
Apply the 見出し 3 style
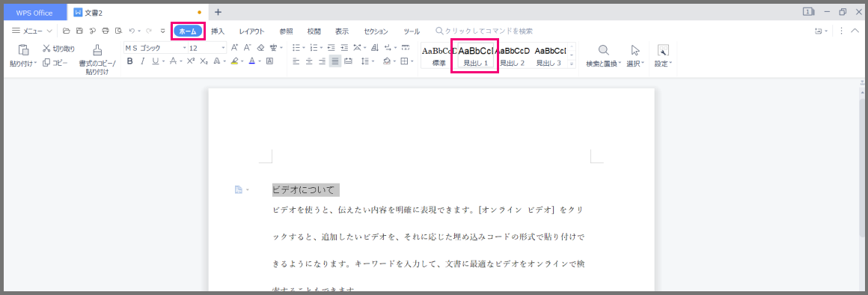[x=548, y=56]
